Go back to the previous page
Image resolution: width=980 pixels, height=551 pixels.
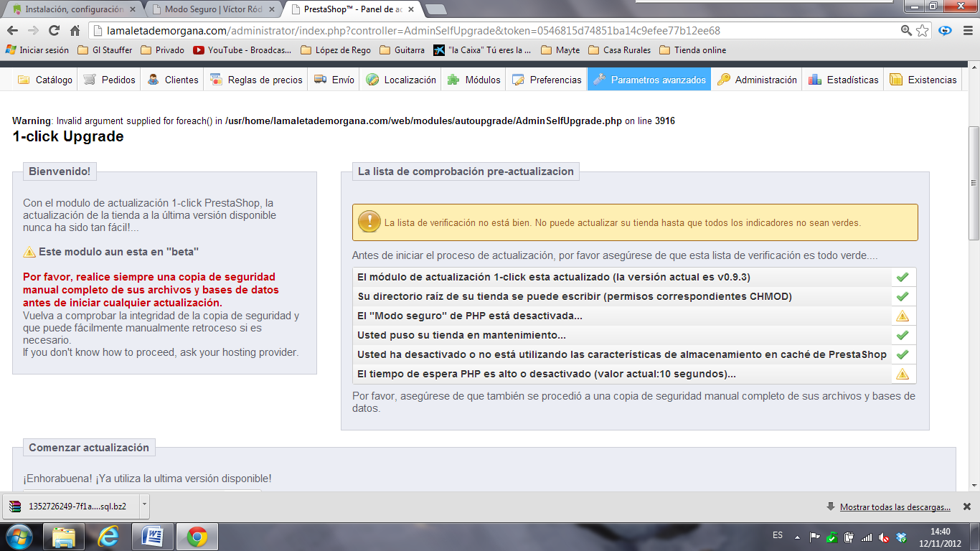tap(12, 31)
